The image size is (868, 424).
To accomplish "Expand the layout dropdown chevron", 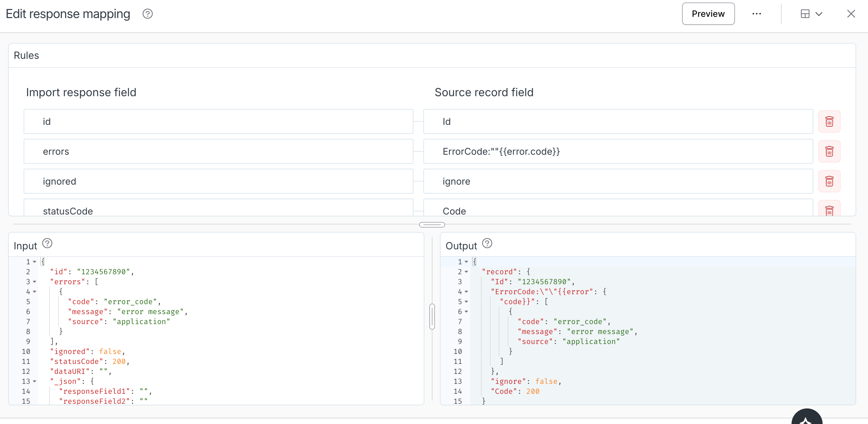I will (x=819, y=14).
